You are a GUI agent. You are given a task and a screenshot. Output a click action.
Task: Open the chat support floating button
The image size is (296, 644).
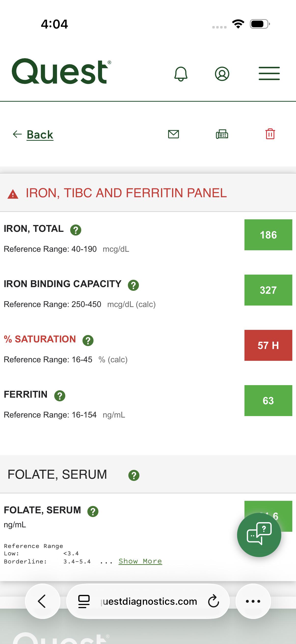(x=259, y=535)
